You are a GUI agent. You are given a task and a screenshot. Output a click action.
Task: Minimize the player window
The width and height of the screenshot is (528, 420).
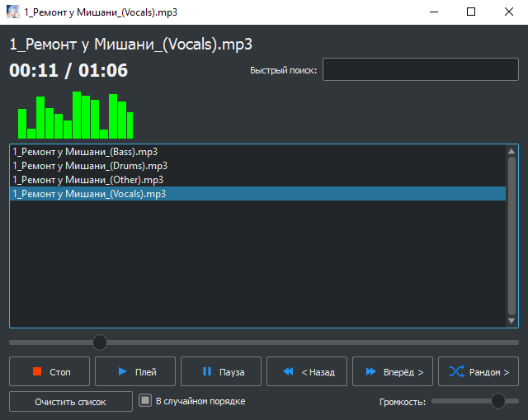[x=434, y=12]
